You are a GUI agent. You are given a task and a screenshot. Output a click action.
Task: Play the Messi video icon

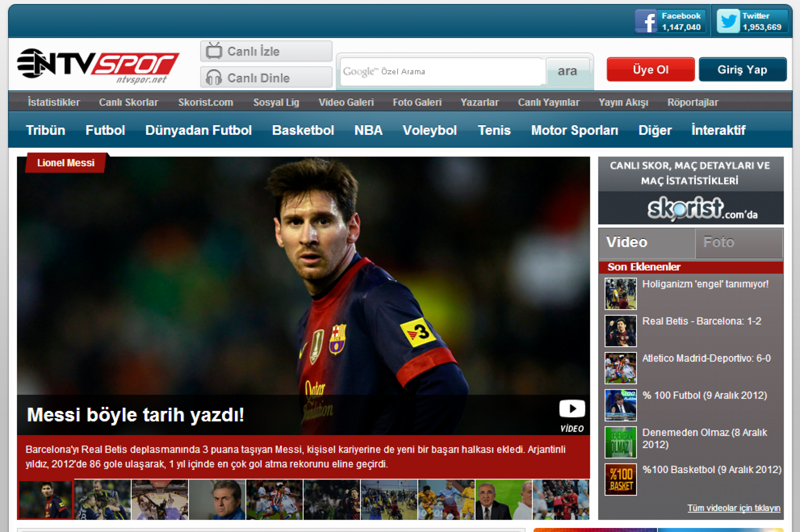click(x=572, y=409)
